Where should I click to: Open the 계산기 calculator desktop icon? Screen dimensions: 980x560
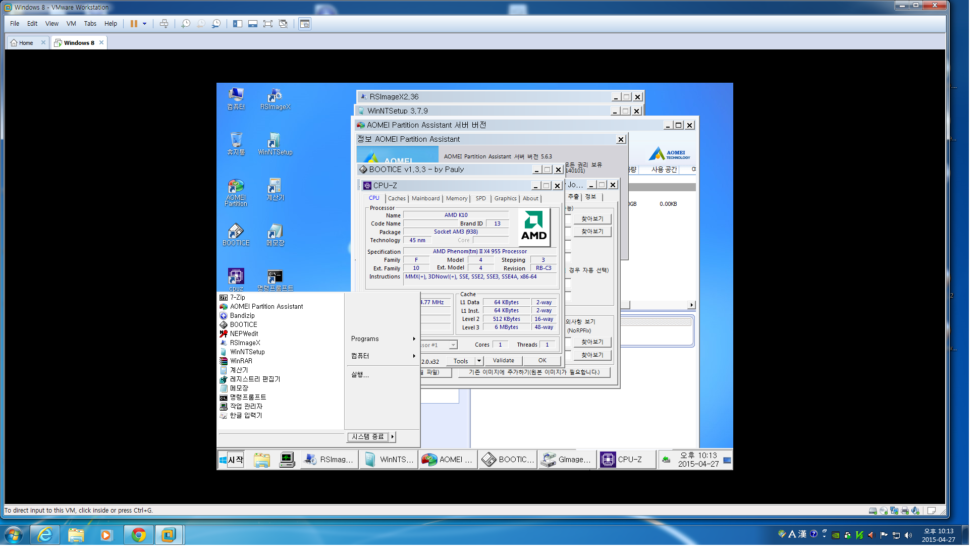point(275,190)
